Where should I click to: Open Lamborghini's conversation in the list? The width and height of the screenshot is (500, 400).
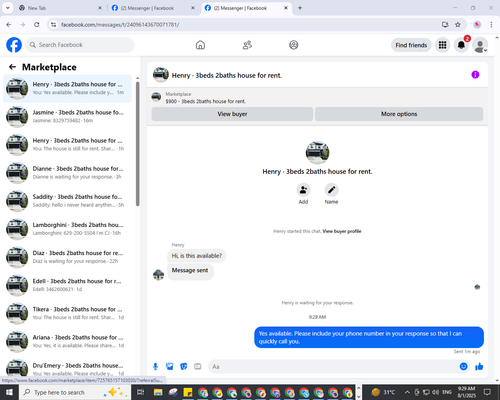click(x=67, y=229)
